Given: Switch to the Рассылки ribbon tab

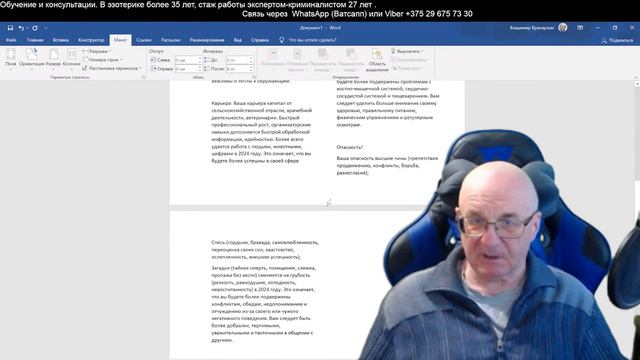Looking at the screenshot, I should [x=171, y=40].
